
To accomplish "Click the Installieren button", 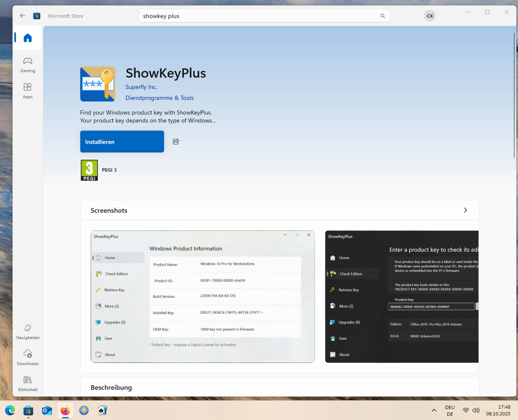I will 122,141.
